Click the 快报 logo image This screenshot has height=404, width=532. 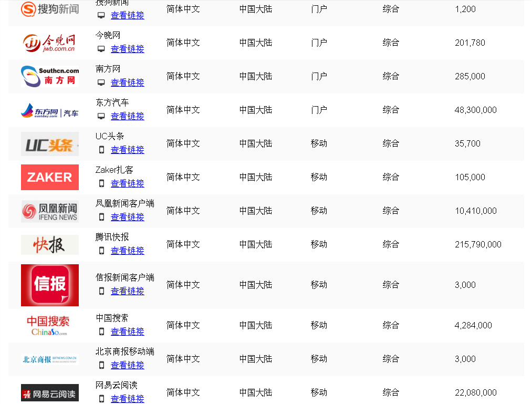click(x=50, y=245)
